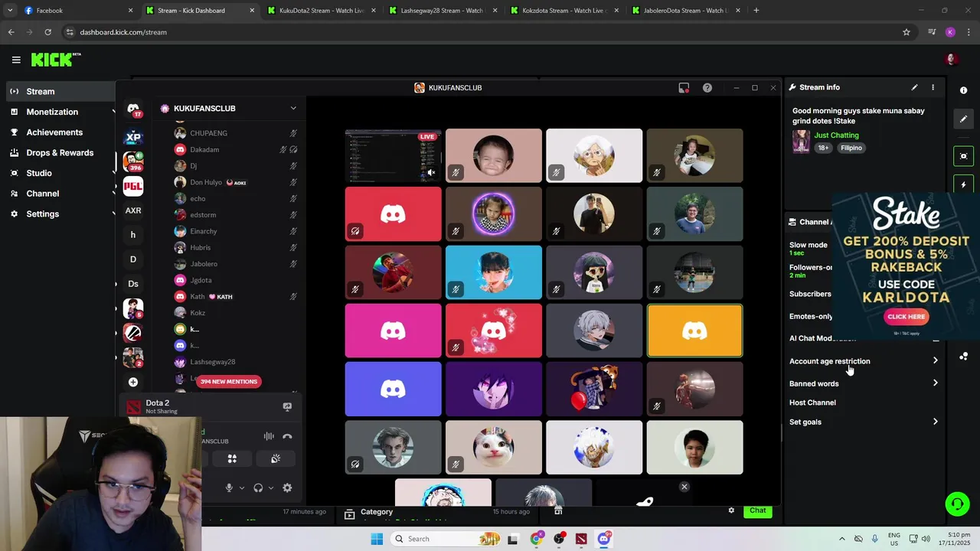Click the Just Chatting category link
The width and height of the screenshot is (980, 551).
tap(836, 135)
